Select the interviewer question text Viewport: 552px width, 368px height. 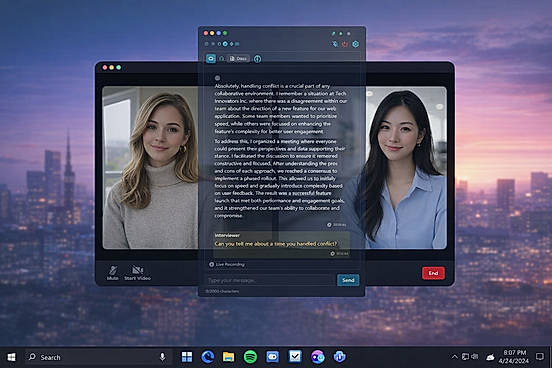(276, 244)
